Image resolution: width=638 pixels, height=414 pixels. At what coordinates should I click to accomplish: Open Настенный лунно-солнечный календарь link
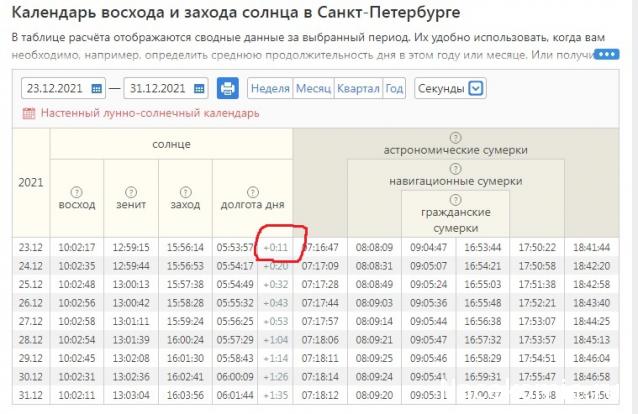(135, 114)
